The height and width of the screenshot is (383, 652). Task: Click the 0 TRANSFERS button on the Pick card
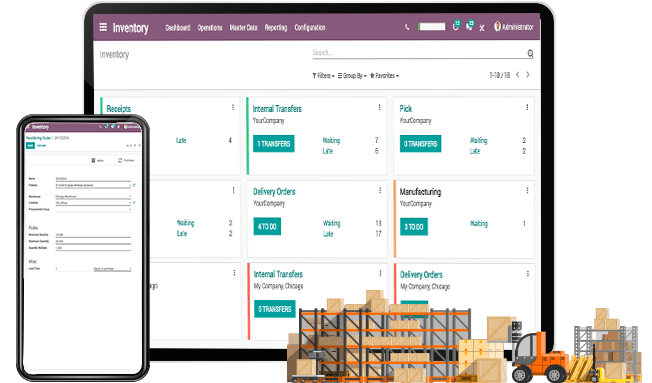[420, 144]
